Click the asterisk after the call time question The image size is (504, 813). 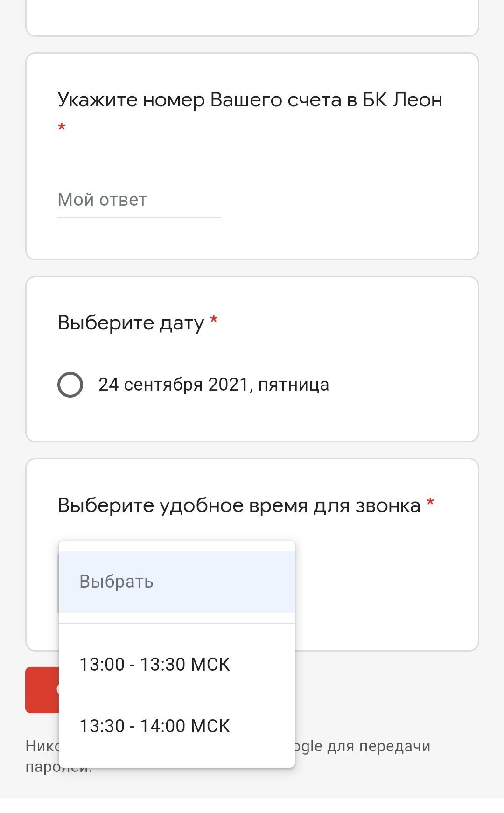pos(430,503)
